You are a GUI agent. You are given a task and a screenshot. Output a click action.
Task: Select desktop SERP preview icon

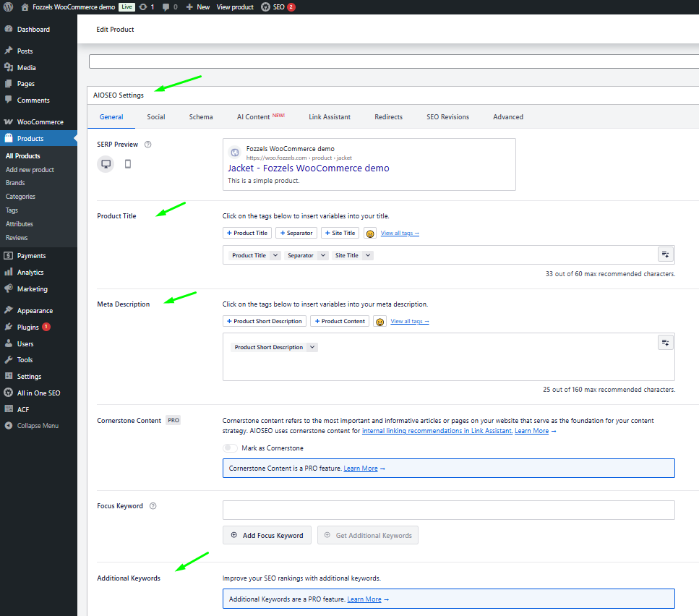[106, 164]
